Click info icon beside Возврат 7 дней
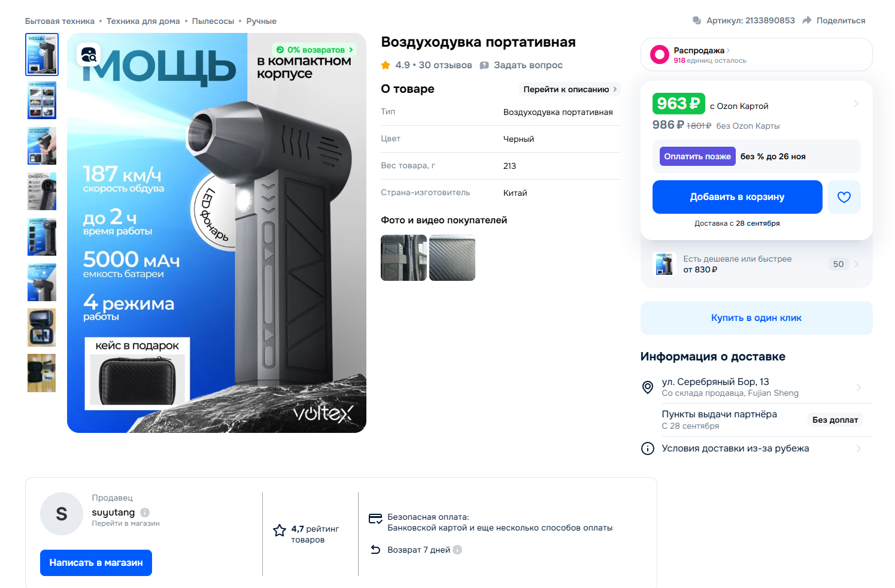The width and height of the screenshot is (895, 588). (457, 550)
